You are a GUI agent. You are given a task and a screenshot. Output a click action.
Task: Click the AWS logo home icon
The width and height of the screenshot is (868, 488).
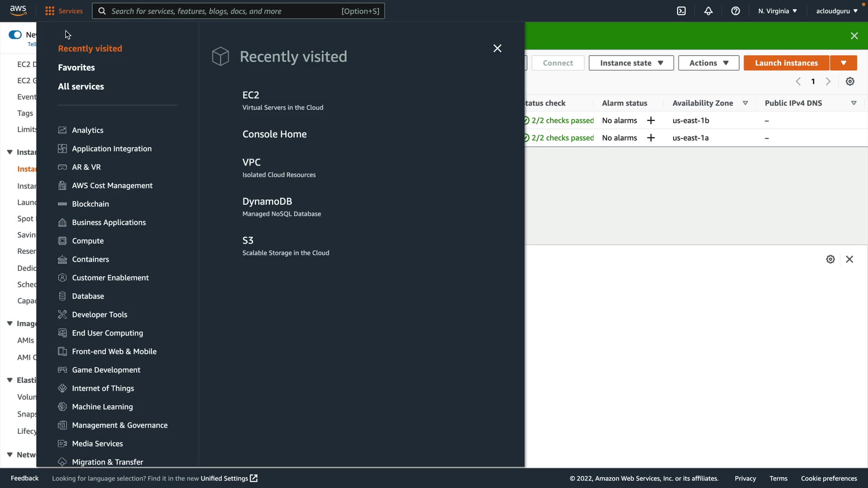click(18, 10)
